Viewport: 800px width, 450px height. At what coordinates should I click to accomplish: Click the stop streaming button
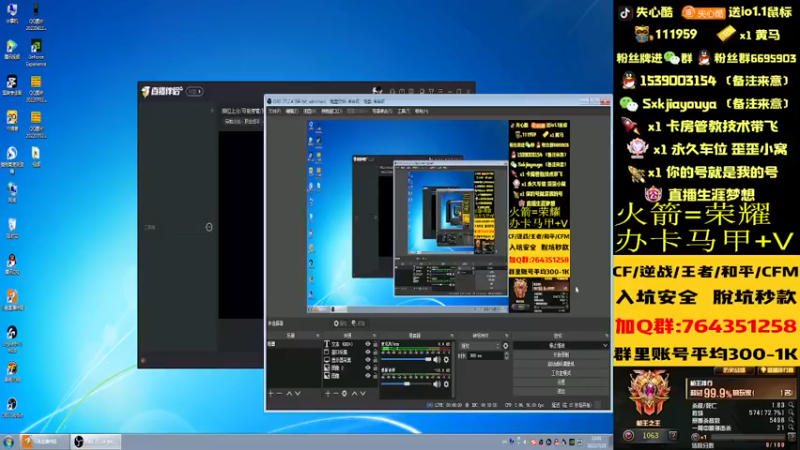(557, 345)
